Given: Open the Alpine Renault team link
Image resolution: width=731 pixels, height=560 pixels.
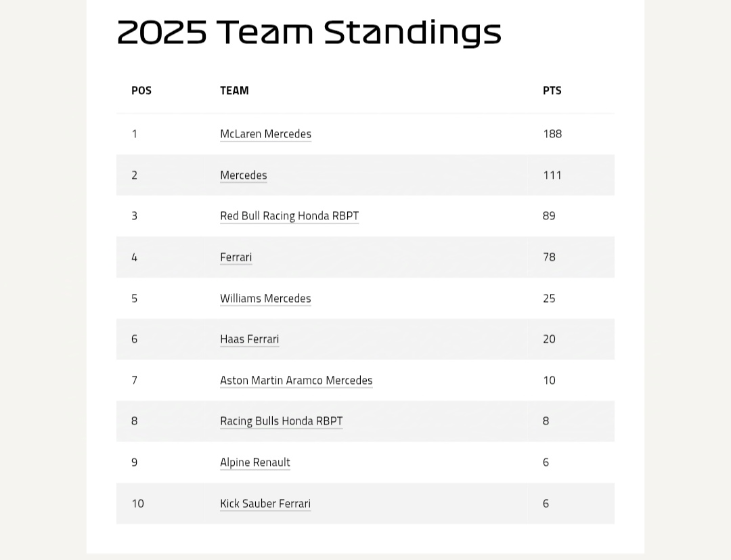Looking at the screenshot, I should click(x=254, y=462).
